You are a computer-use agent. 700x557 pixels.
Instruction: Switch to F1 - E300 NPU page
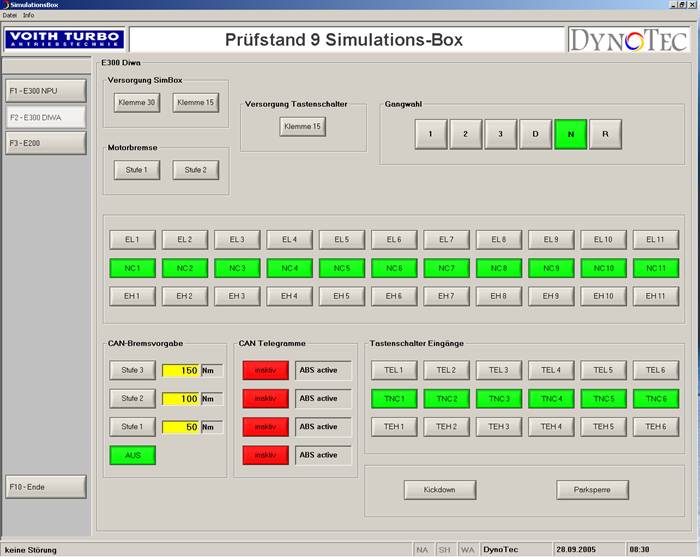pos(45,91)
